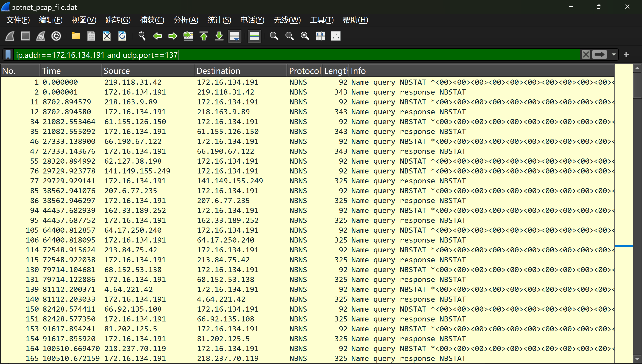Go to the first packet arrow icon
The height and width of the screenshot is (364, 642).
(204, 36)
